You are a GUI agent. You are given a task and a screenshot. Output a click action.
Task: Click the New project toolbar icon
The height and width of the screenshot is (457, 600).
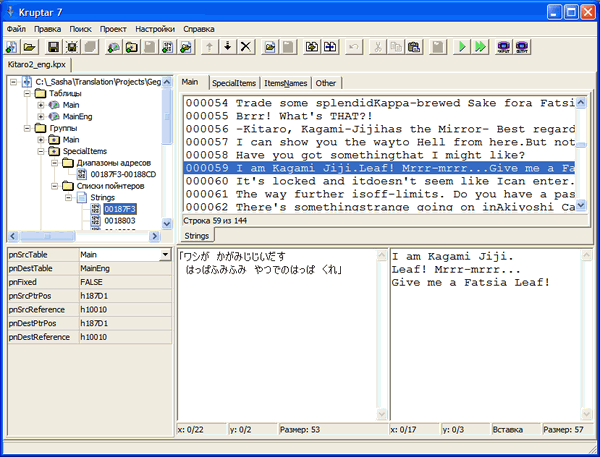[11, 47]
